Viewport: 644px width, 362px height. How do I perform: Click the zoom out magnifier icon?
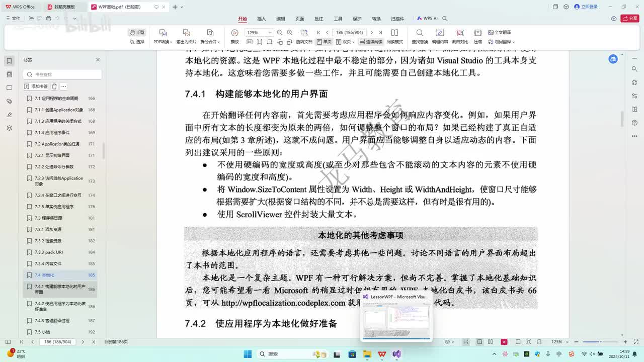tap(280, 32)
